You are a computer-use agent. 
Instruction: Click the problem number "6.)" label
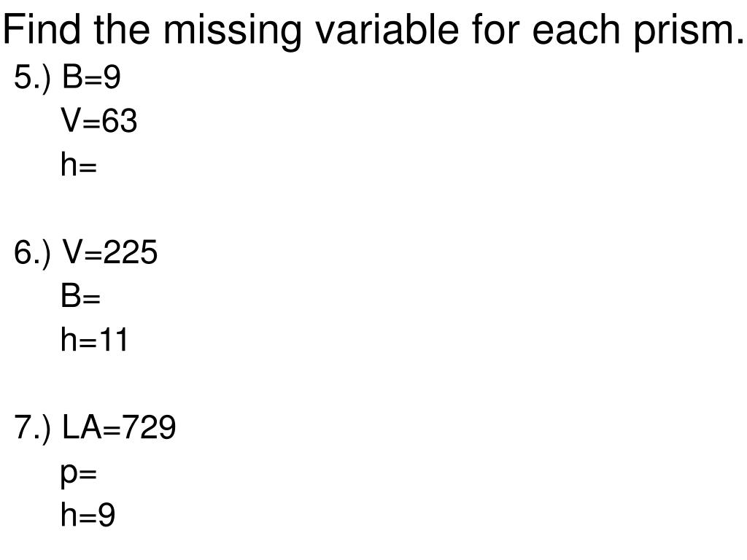point(33,253)
